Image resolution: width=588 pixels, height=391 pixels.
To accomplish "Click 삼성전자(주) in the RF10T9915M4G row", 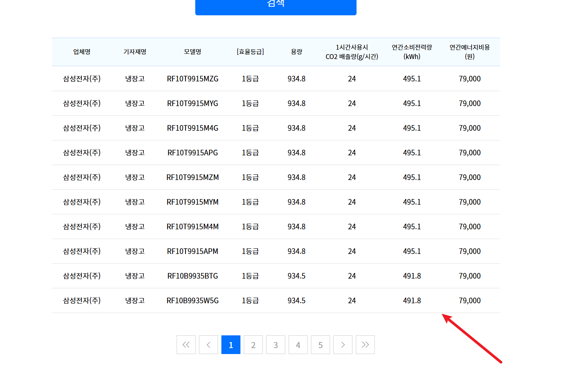I will [82, 128].
